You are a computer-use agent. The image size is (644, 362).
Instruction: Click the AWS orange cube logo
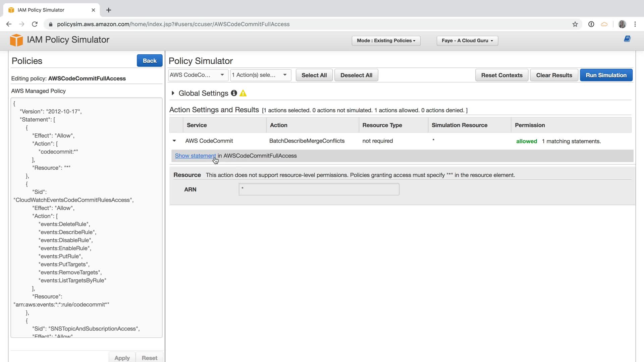point(16,40)
